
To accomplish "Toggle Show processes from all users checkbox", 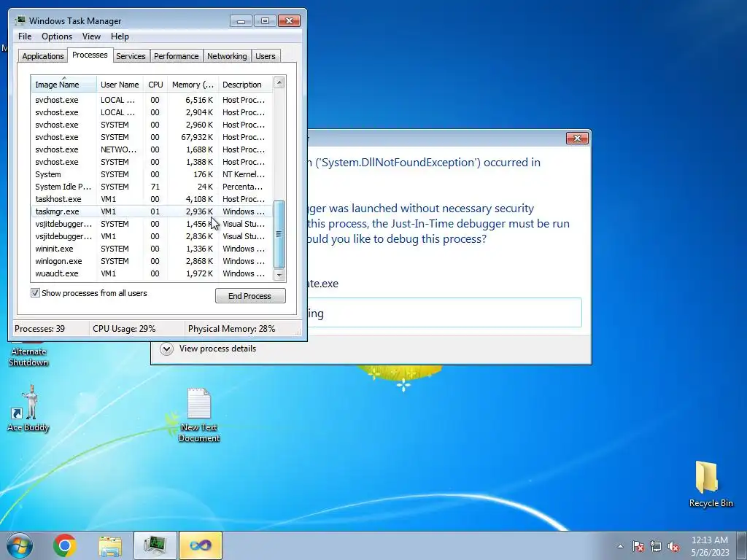I will point(35,293).
